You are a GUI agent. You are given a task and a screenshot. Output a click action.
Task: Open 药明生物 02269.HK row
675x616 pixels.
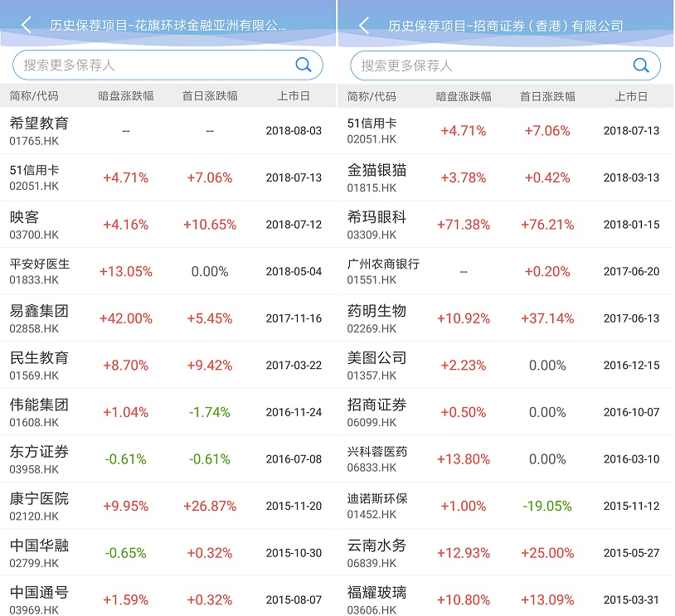click(x=506, y=318)
